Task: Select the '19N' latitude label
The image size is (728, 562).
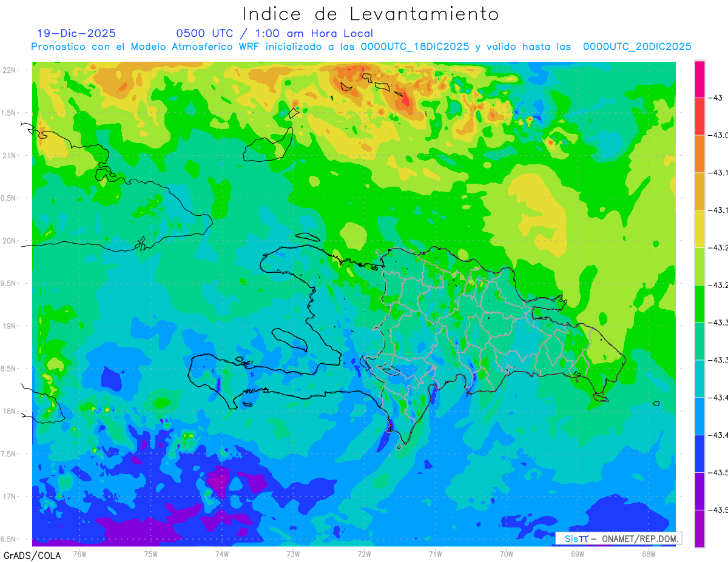Action: 10,326
